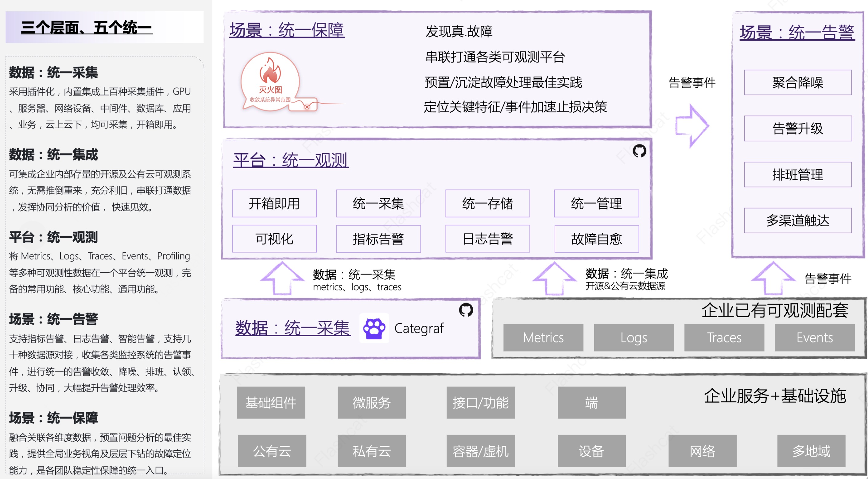Image resolution: width=868 pixels, height=479 pixels.
Task: Open the 平台：统一观测 heading link
Action: tap(291, 160)
